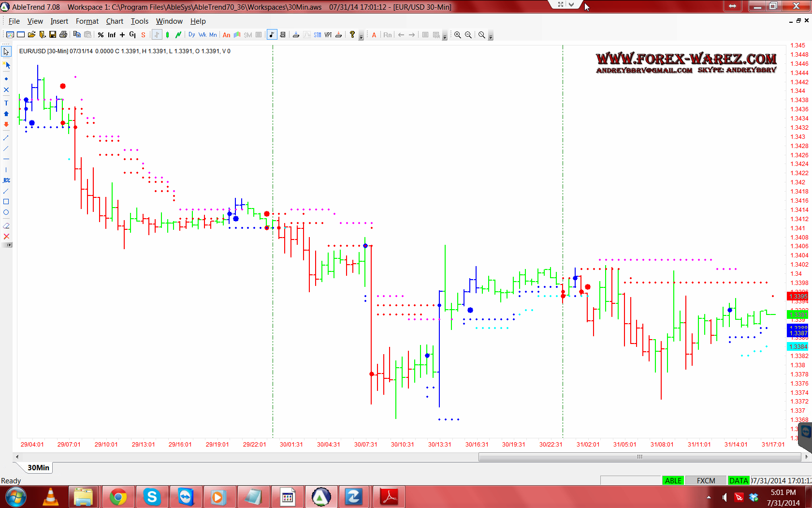Open the Chart menu
Image resolution: width=812 pixels, height=508 pixels.
tap(115, 21)
